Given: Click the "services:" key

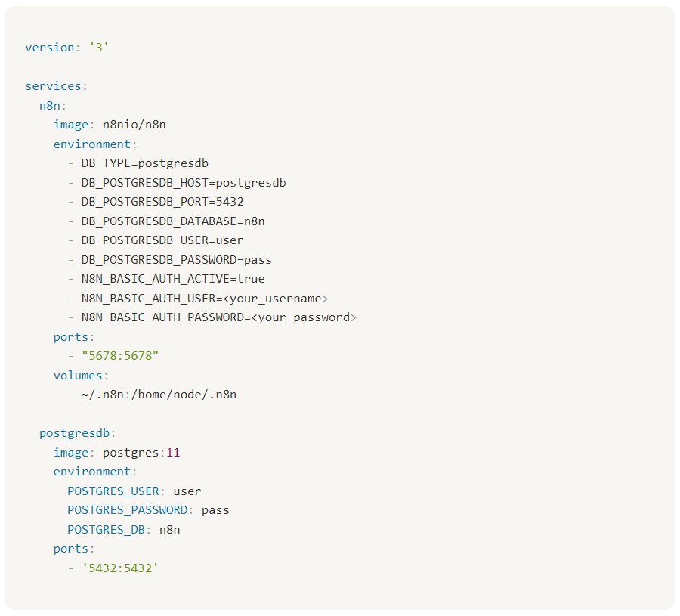Looking at the screenshot, I should 57,86.
